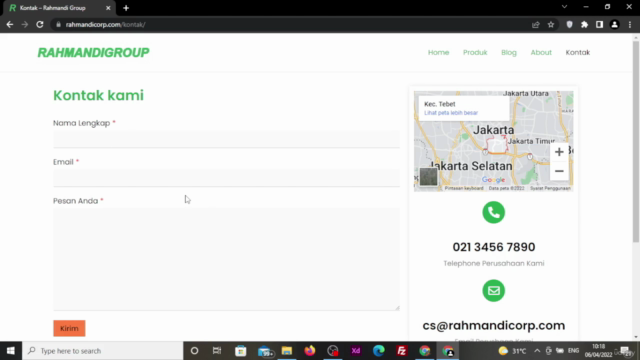Open the Extensions puzzle icon
640x360 pixels.
584,24
